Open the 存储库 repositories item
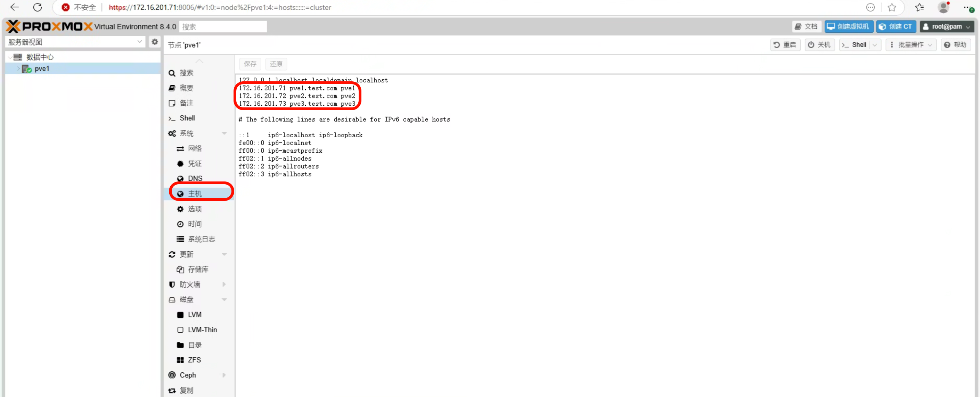 pos(198,269)
